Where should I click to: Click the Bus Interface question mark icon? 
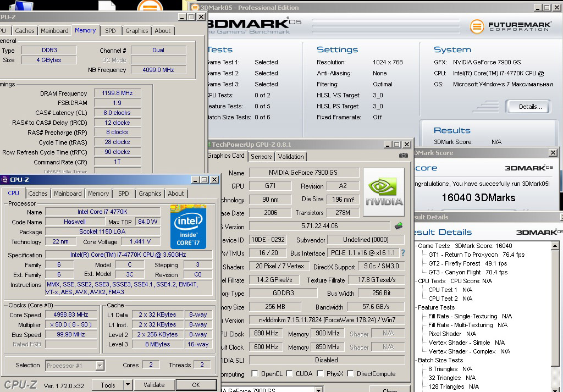coord(402,253)
